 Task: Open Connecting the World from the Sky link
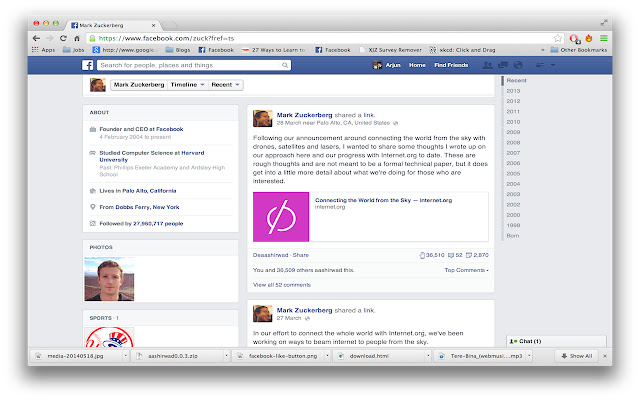383,200
